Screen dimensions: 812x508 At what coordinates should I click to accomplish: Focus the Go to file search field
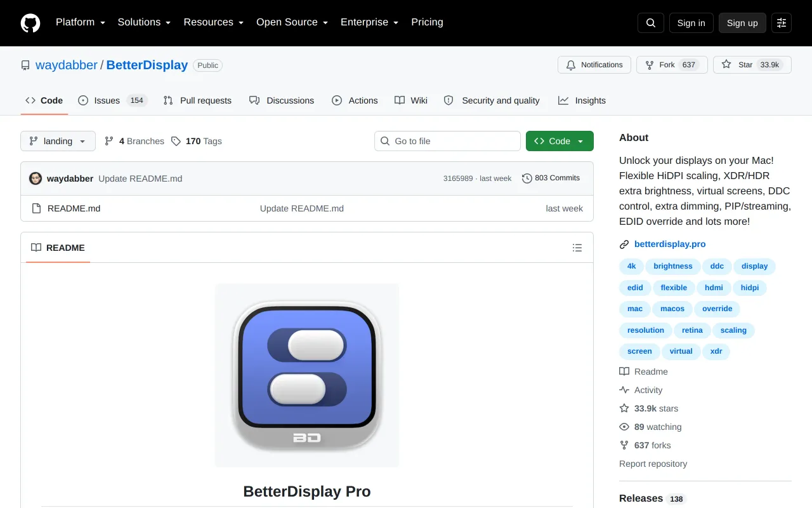(x=447, y=141)
